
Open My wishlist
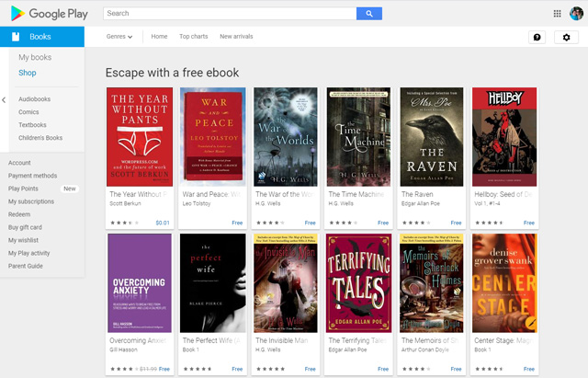[23, 240]
